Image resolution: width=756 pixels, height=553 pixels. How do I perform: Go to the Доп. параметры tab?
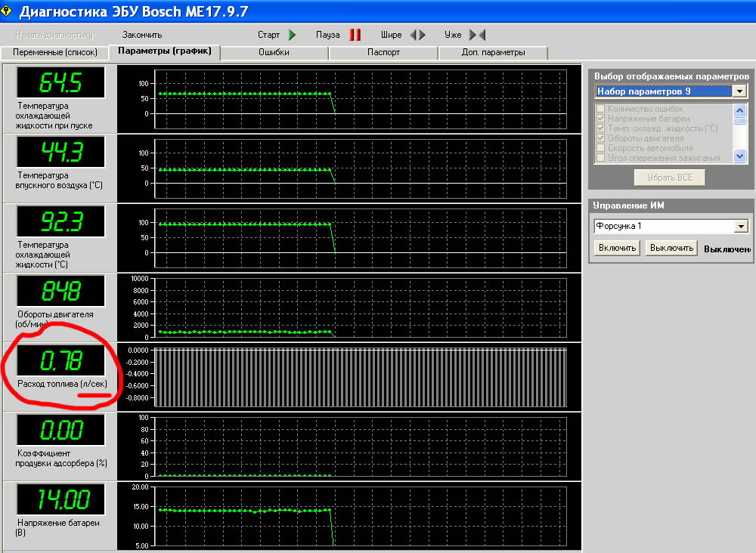pos(493,52)
